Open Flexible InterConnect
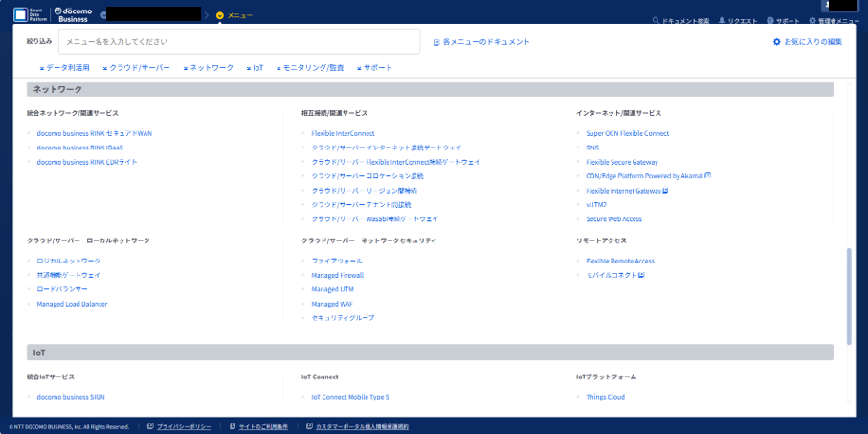Image resolution: width=868 pixels, height=434 pixels. [x=343, y=133]
